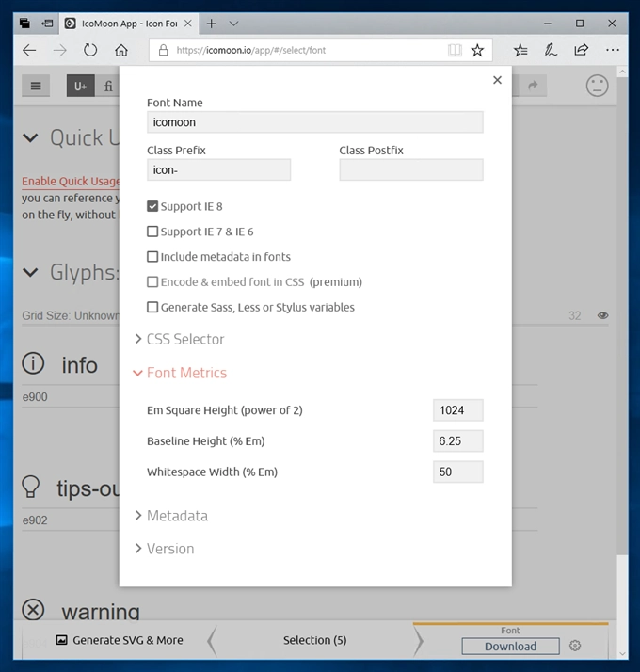Viewport: 640px width, 672px height.
Task: Open a new browser tab
Action: pos(212,24)
